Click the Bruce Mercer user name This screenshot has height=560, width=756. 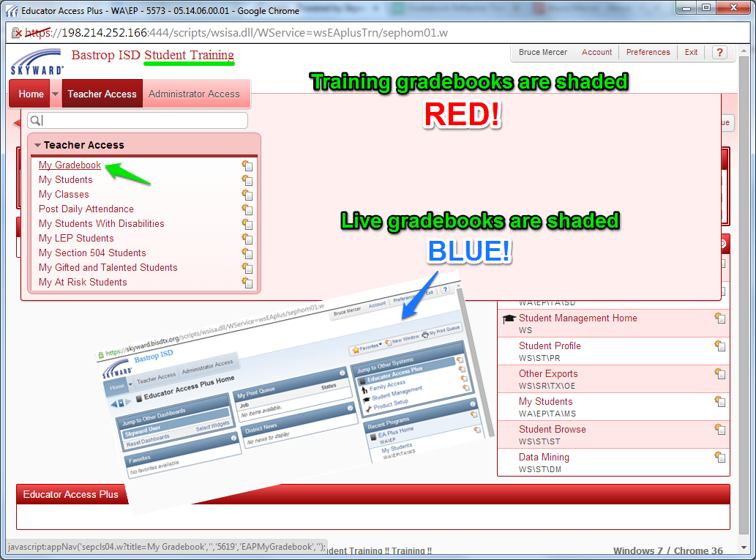(543, 52)
